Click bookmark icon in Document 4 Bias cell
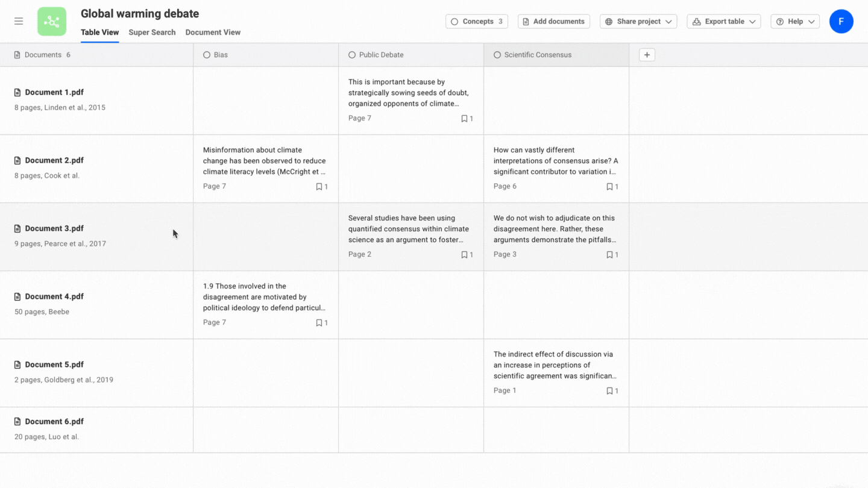Image resolution: width=868 pixels, height=488 pixels. click(x=319, y=323)
